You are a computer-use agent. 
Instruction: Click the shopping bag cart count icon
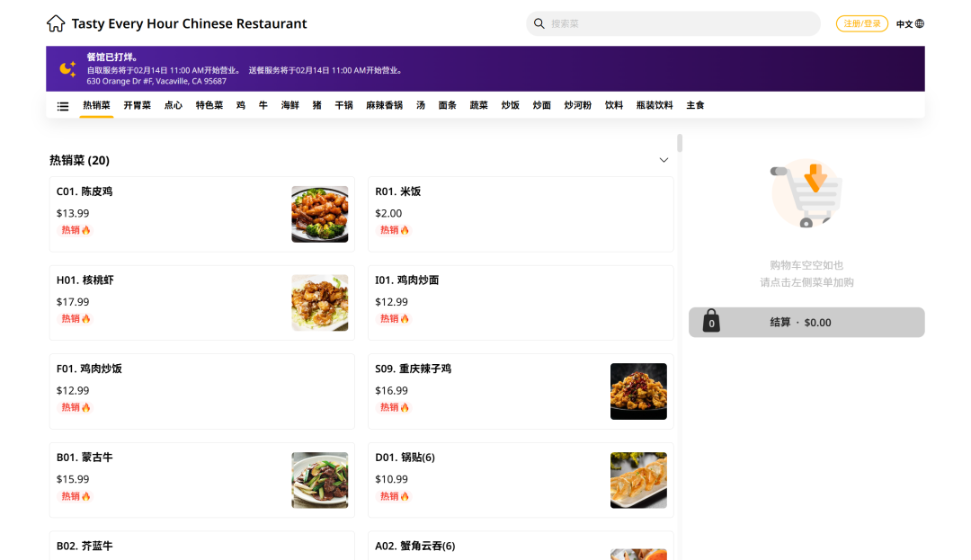click(711, 322)
